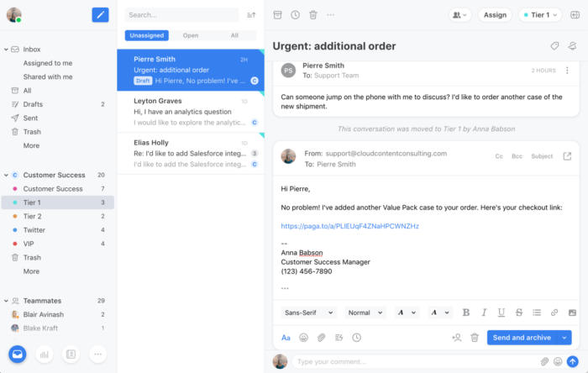Open Shared with me folder
Image resolution: width=588 pixels, height=373 pixels.
point(48,76)
